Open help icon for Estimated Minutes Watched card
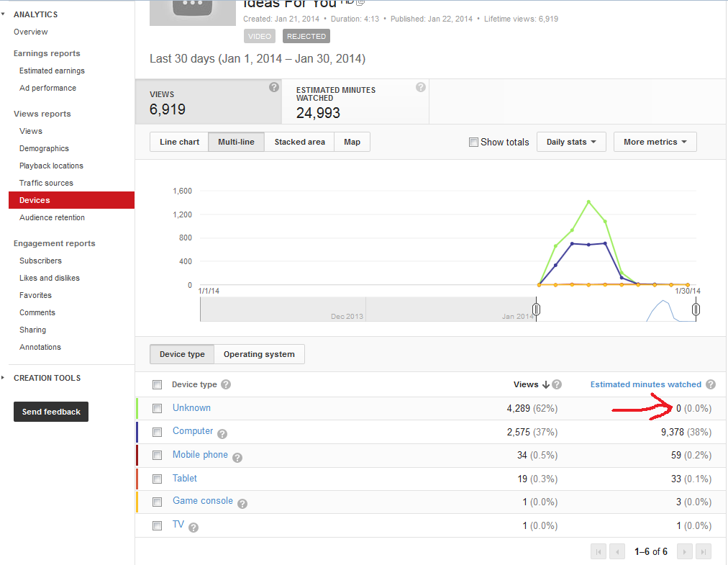This screenshot has width=728, height=565. click(x=421, y=87)
